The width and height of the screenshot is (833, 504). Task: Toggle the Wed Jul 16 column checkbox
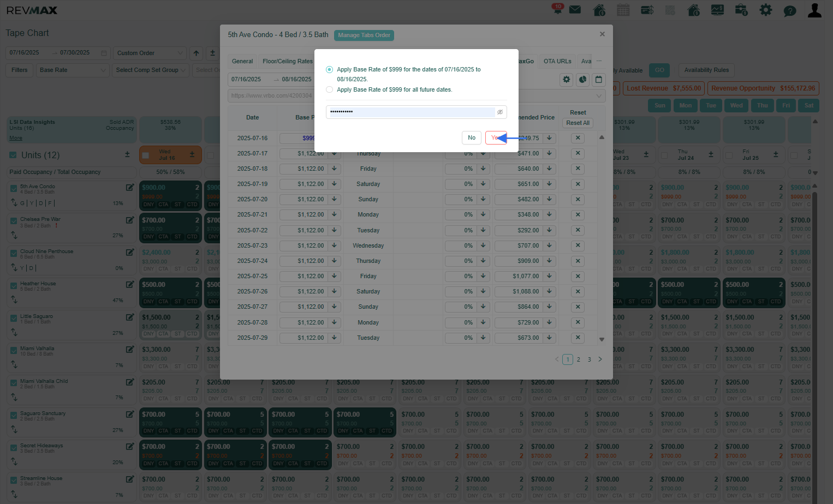click(146, 155)
